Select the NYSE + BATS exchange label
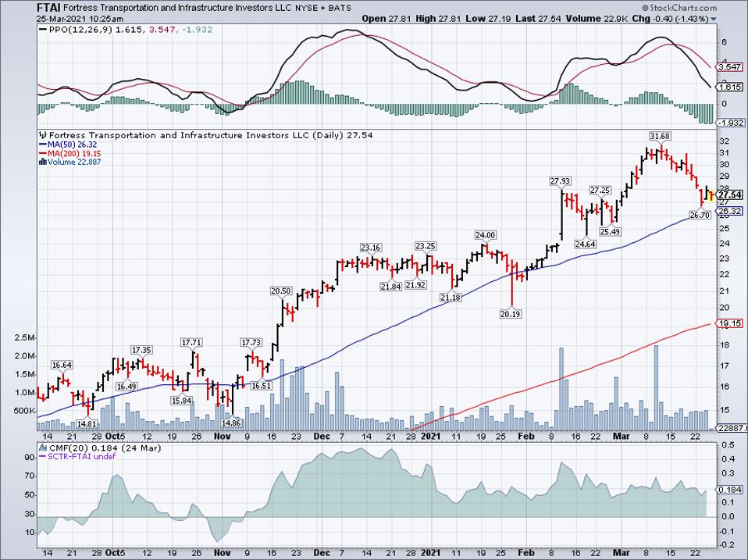This screenshot has height=560, width=748. point(322,8)
